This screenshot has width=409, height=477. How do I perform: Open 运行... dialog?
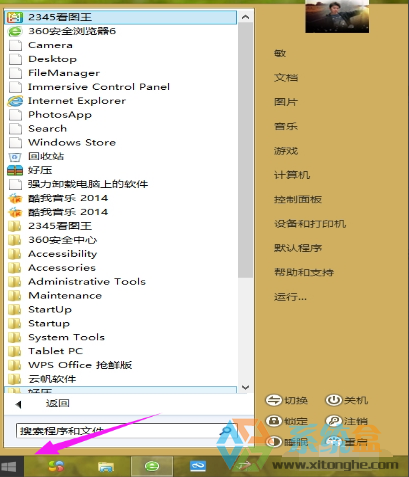290,297
